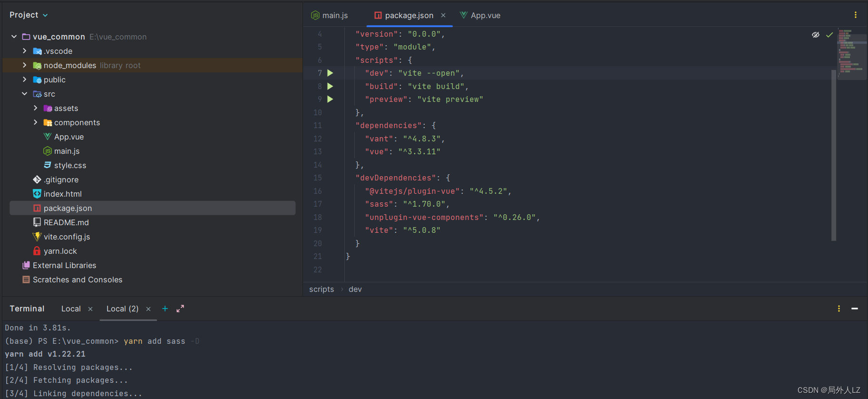This screenshot has height=399, width=868.
Task: Click the green inspection checkmark icon
Action: (x=829, y=35)
